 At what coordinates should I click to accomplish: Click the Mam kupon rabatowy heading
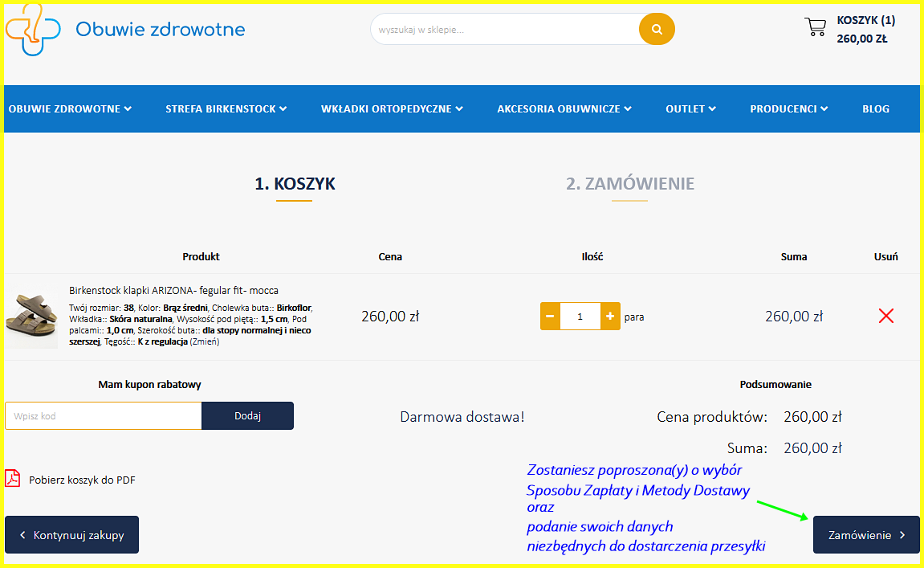coord(149,385)
